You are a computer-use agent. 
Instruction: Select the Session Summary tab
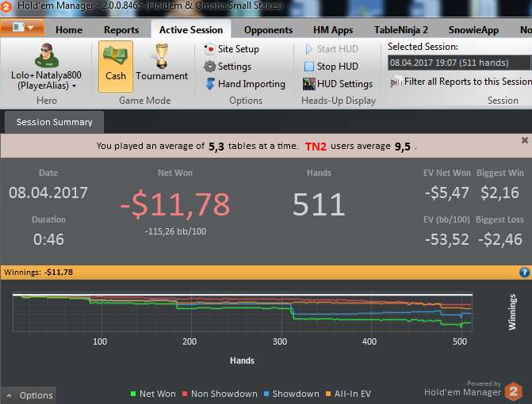coord(54,122)
